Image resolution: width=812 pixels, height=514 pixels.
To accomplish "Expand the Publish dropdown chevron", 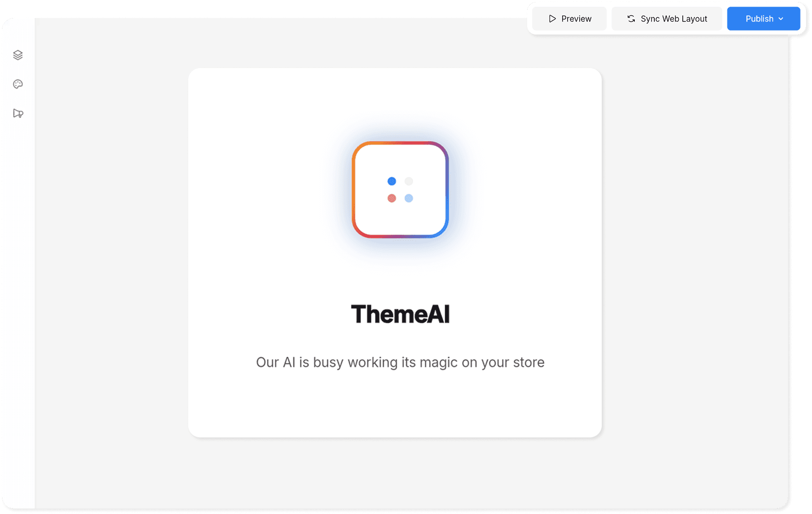I will point(781,19).
